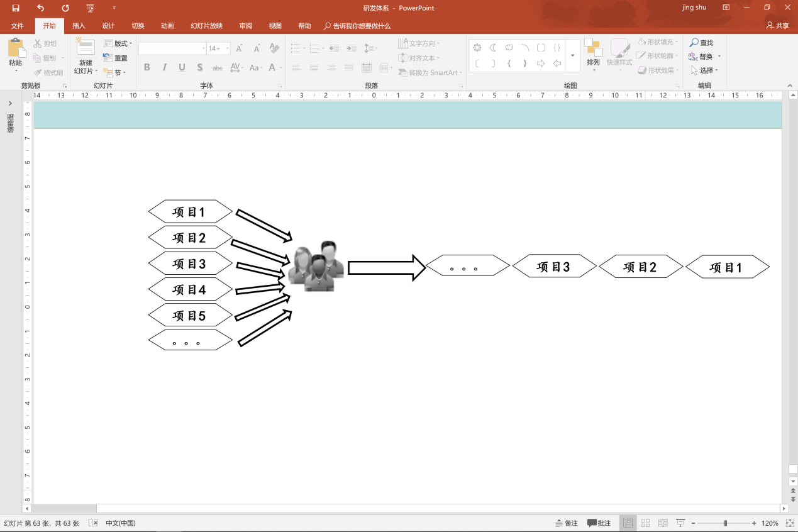798x532 pixels.
Task: Toggle Bold formatting
Action: click(x=147, y=67)
